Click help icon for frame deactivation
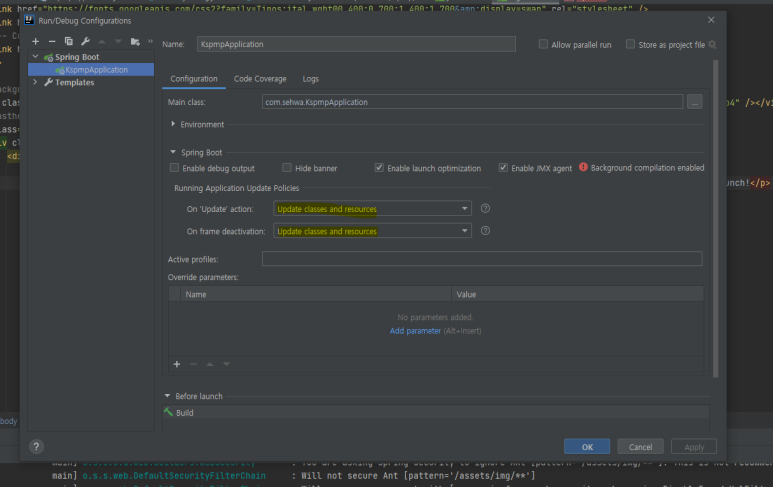773x487 pixels. [x=485, y=231]
